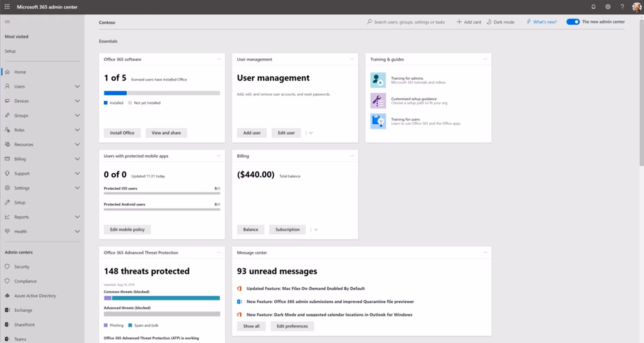Open the app launcher waffle icon

tap(7, 7)
